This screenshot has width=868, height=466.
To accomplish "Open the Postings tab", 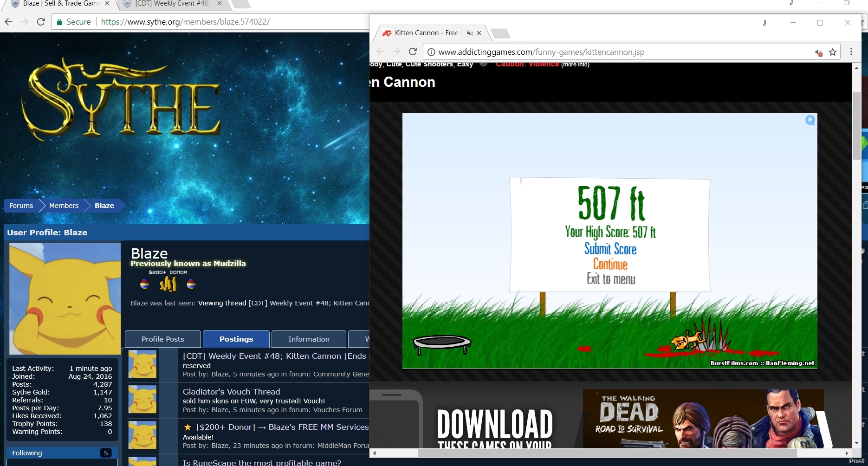I will click(236, 339).
